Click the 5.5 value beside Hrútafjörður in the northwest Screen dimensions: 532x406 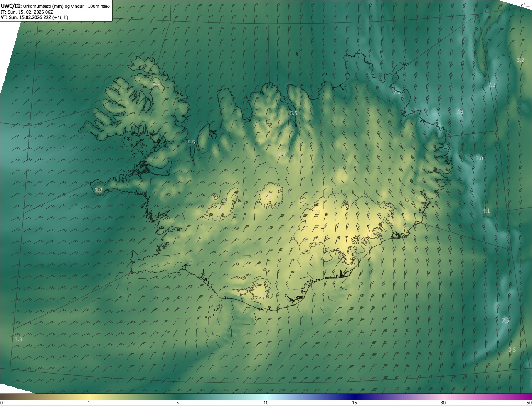pos(191,142)
